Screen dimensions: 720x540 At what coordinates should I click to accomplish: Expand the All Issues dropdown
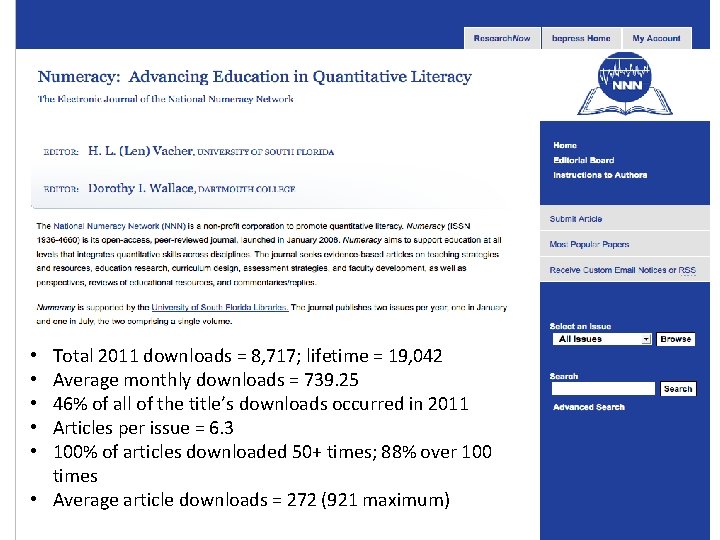602,339
